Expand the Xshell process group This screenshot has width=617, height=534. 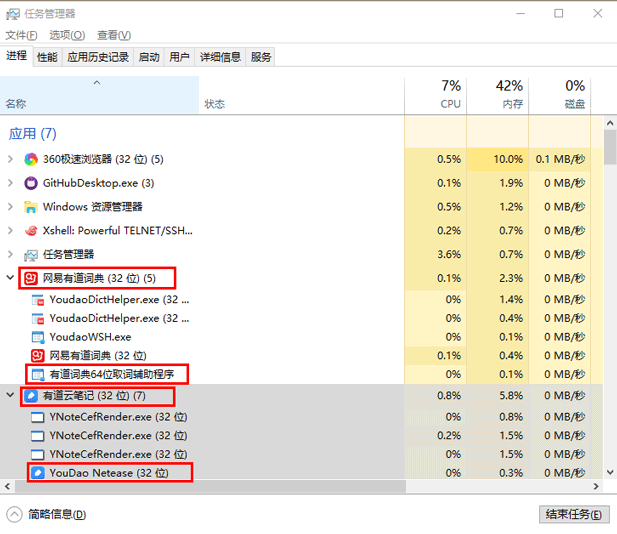coord(11,231)
